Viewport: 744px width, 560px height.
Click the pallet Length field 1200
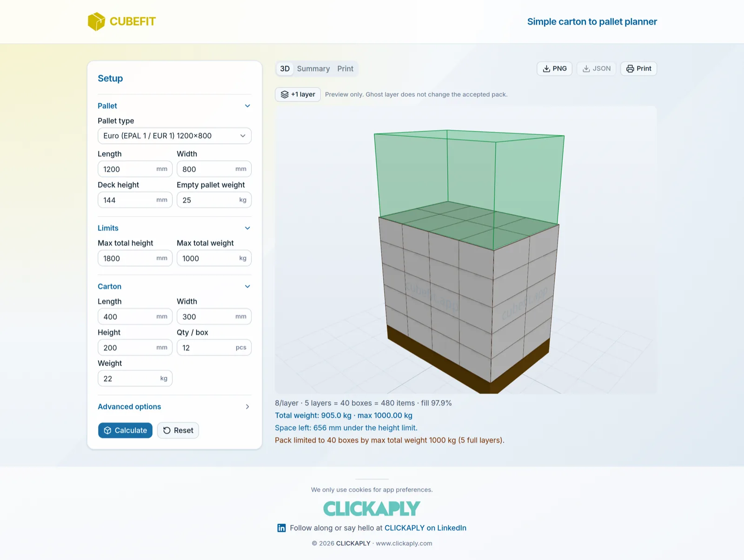tap(135, 169)
